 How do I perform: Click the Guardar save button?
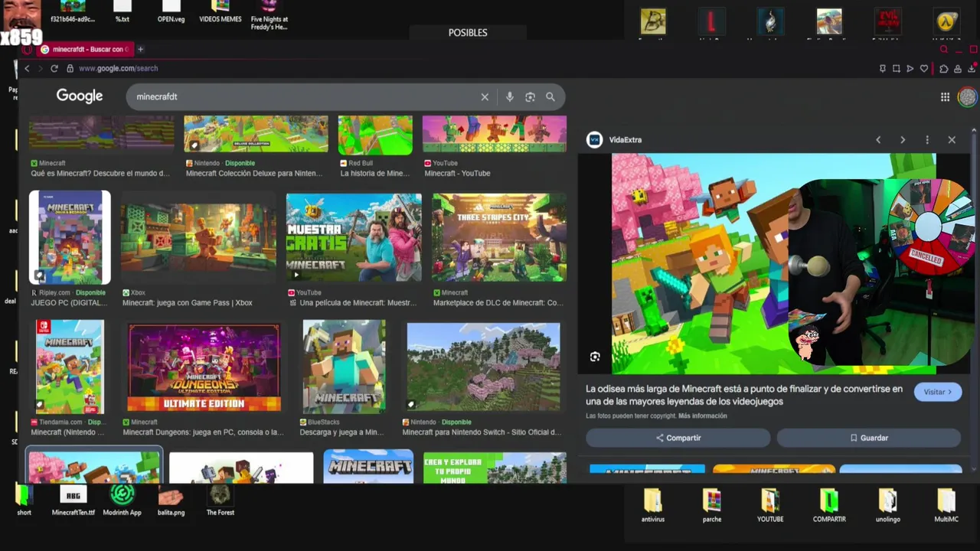pyautogui.click(x=869, y=438)
